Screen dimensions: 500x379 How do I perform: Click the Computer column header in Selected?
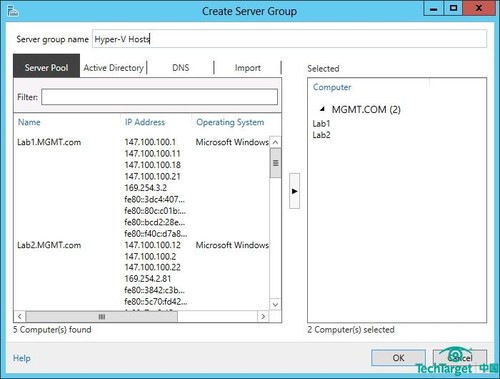coord(332,87)
